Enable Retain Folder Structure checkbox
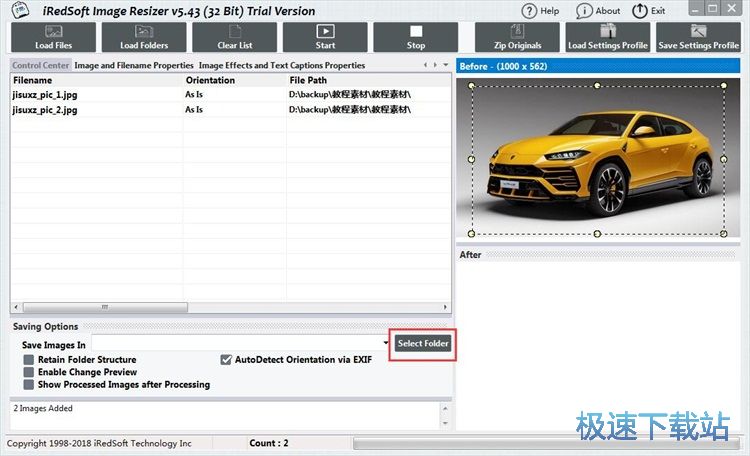The image size is (750, 456). [29, 360]
